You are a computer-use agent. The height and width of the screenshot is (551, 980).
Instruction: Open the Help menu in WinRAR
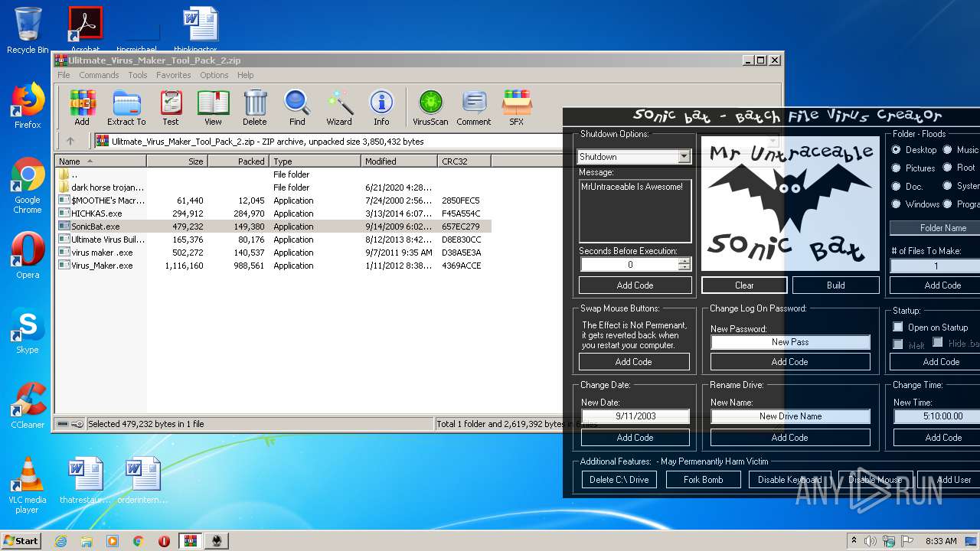coord(245,75)
